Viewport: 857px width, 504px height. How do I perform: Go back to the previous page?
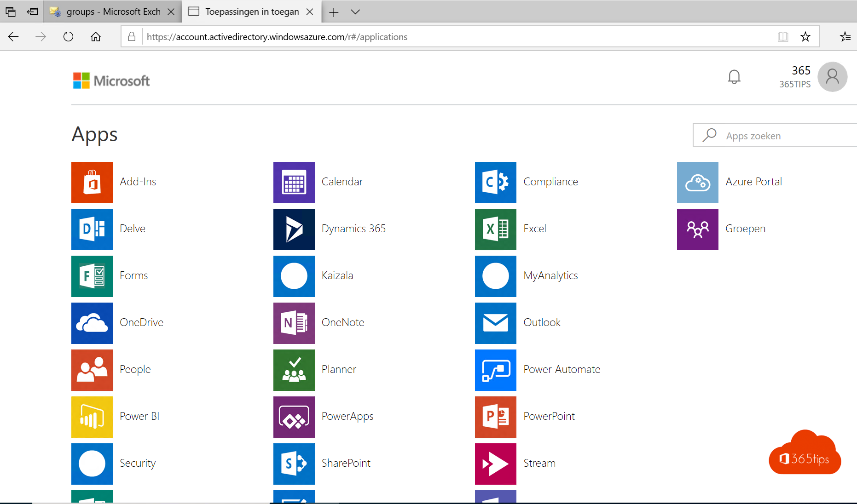tap(13, 37)
